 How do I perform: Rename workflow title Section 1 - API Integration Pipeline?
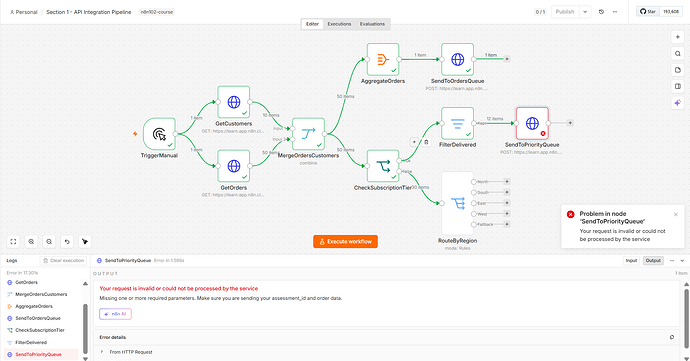point(89,12)
